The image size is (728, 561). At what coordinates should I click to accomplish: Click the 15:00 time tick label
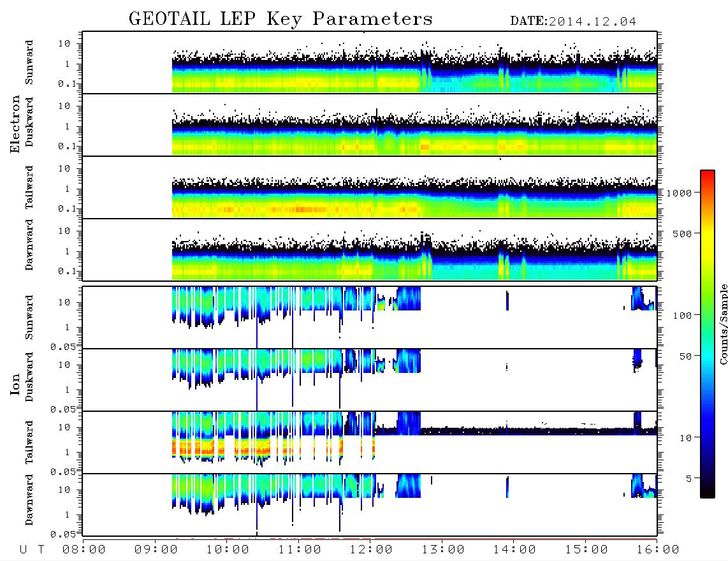pyautogui.click(x=586, y=550)
